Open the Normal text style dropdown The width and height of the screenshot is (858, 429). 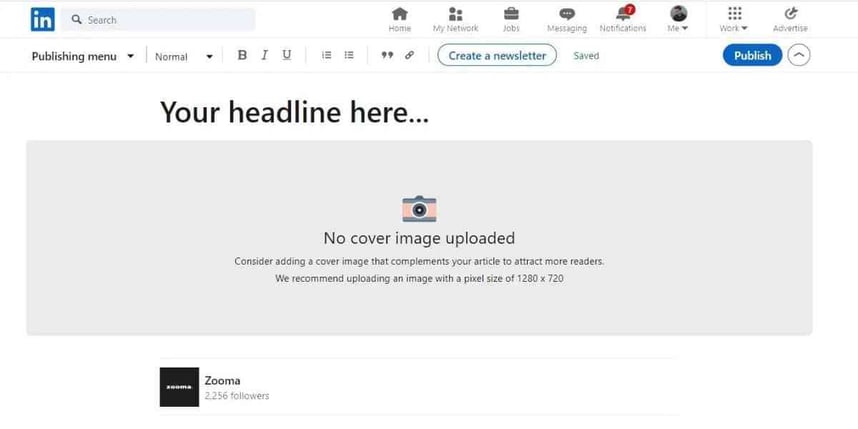pyautogui.click(x=183, y=56)
